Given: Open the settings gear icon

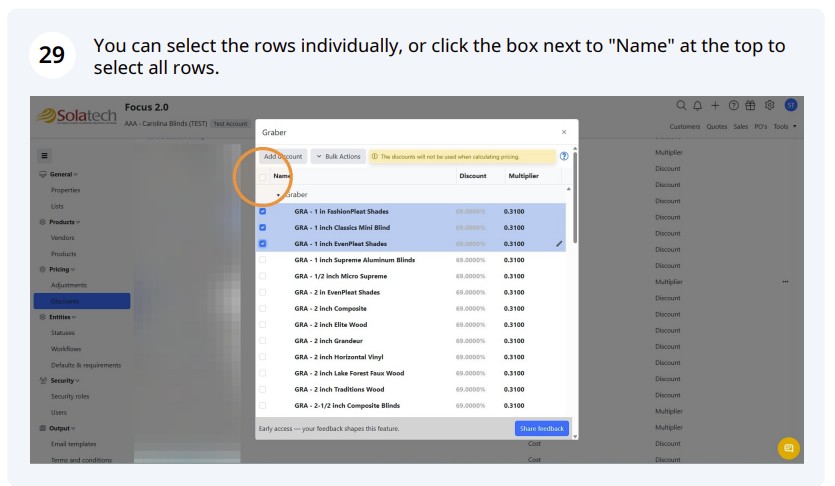Looking at the screenshot, I should coord(769,105).
